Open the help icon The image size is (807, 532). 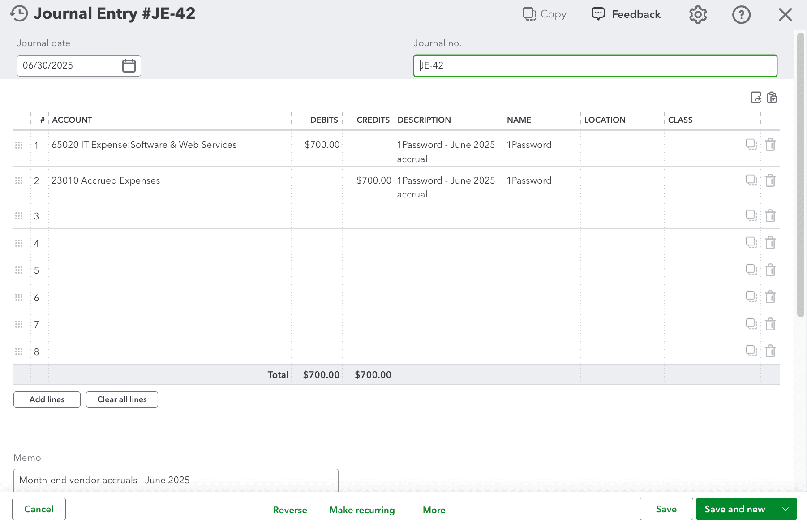pos(741,14)
